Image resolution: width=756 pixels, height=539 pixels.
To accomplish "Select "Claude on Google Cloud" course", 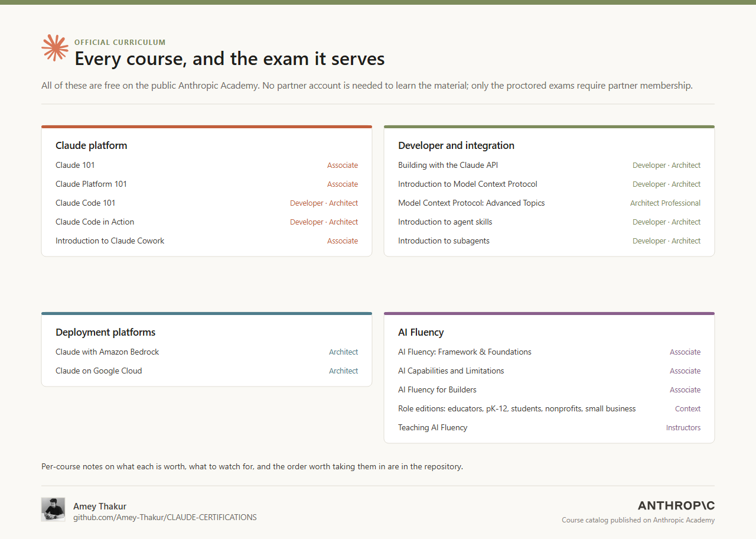I will coord(99,371).
